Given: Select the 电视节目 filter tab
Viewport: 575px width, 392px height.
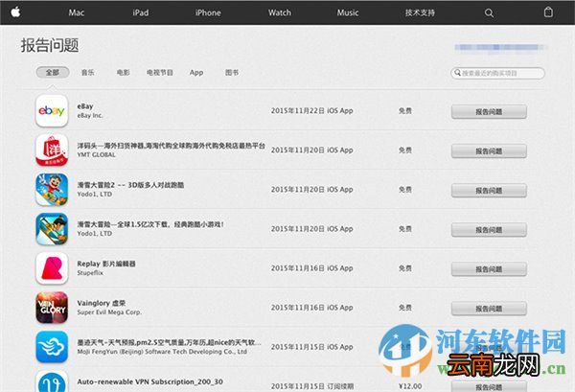Looking at the screenshot, I should pyautogui.click(x=160, y=73).
